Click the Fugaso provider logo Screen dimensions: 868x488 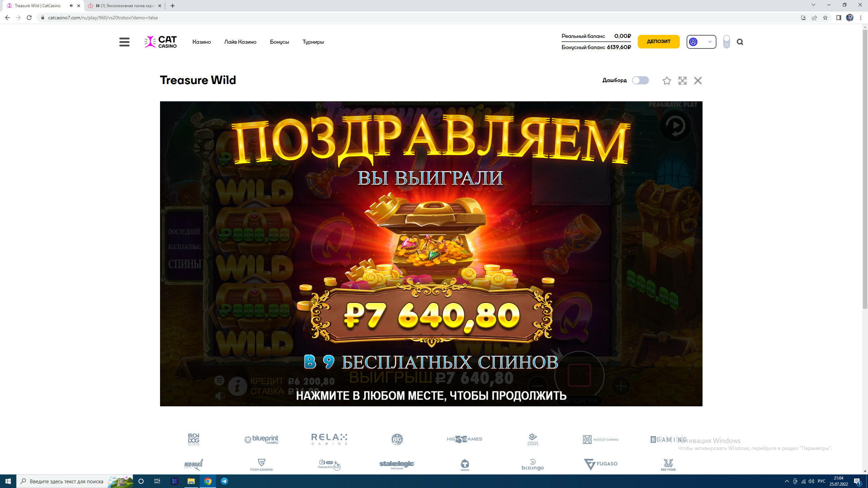[x=600, y=464]
